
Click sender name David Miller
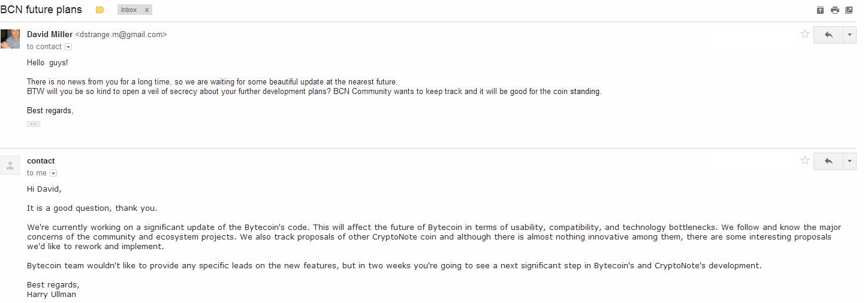click(50, 35)
